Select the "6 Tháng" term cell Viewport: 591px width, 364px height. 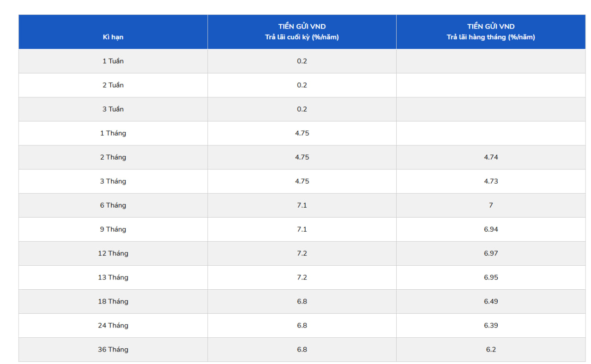point(113,205)
